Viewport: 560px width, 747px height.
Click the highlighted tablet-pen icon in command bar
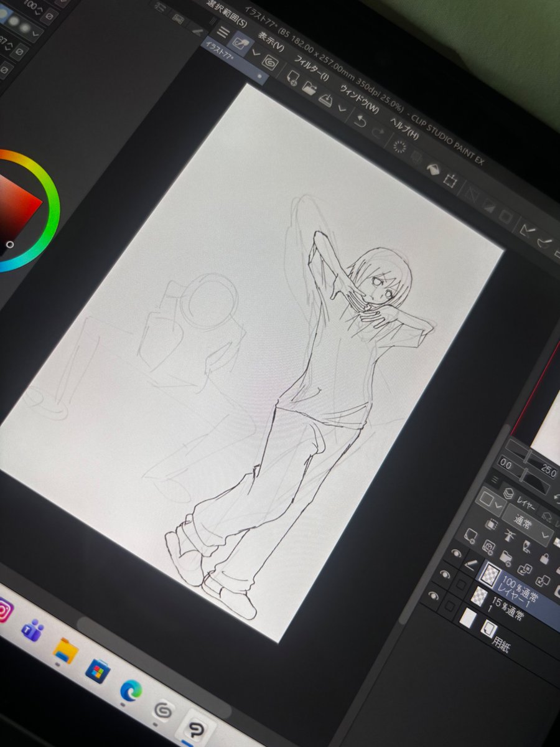[241, 42]
